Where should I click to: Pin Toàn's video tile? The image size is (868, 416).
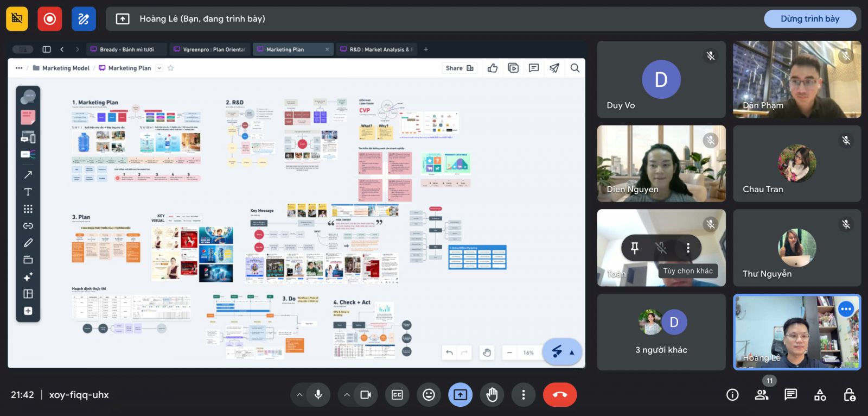click(x=634, y=248)
